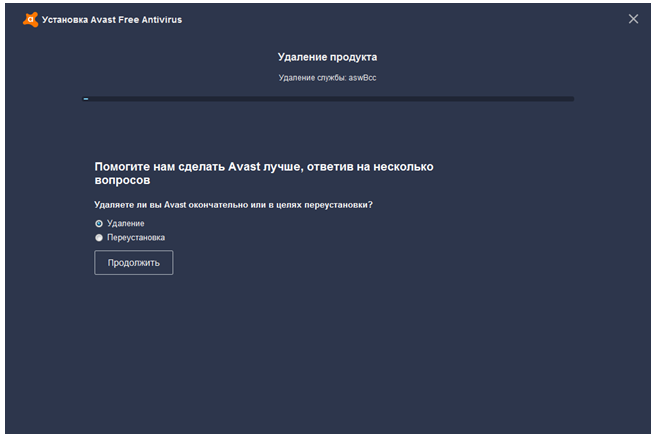
Task: Click the Avast logo icon in the title
Action: point(30,20)
